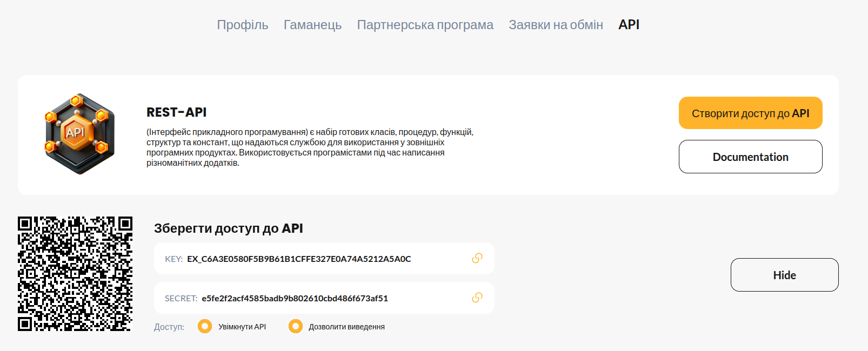Viewport: 868px width, 351px height.
Task: Select the KEY field value EX_C6A3E0580F5B9...
Action: click(x=299, y=259)
